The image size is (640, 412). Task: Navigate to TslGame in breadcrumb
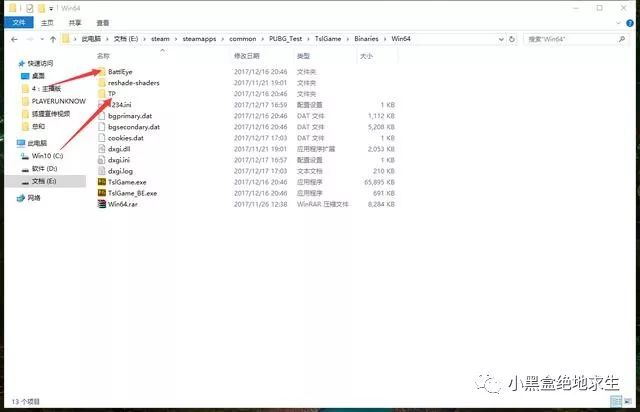pos(328,39)
